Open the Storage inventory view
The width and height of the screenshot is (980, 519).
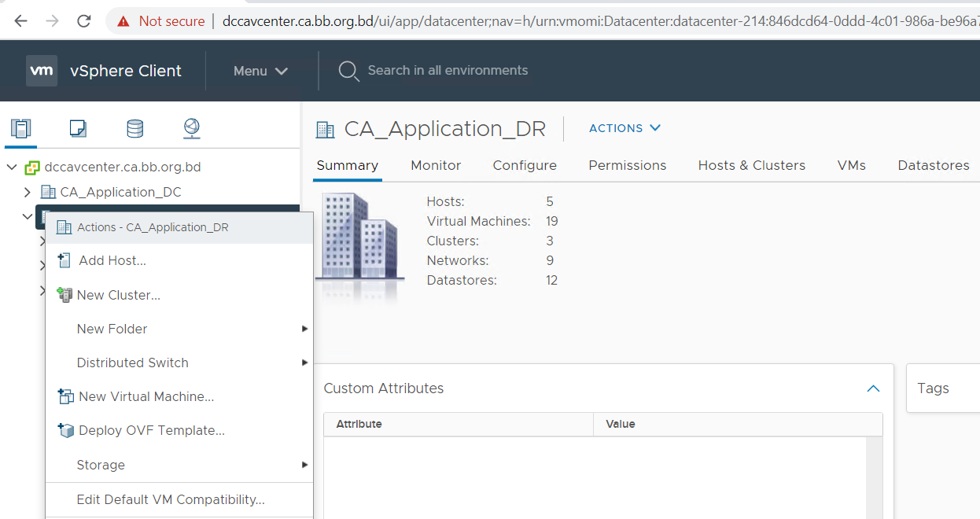(x=135, y=128)
